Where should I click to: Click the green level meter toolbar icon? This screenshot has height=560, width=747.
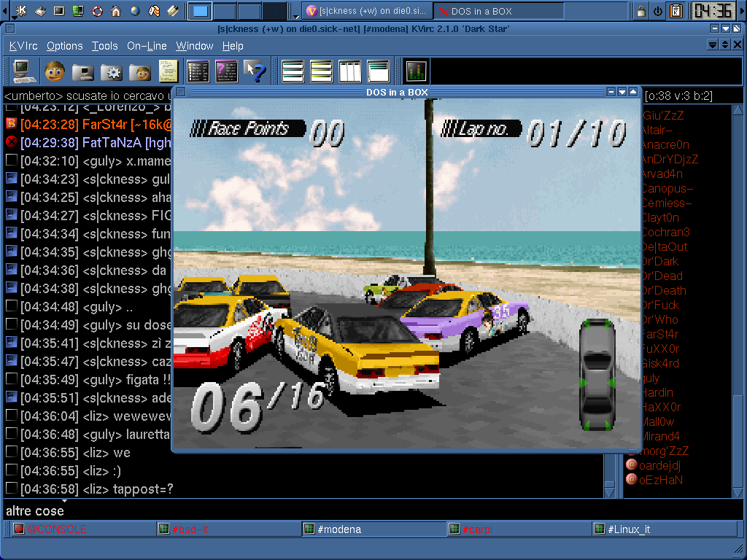(x=417, y=71)
